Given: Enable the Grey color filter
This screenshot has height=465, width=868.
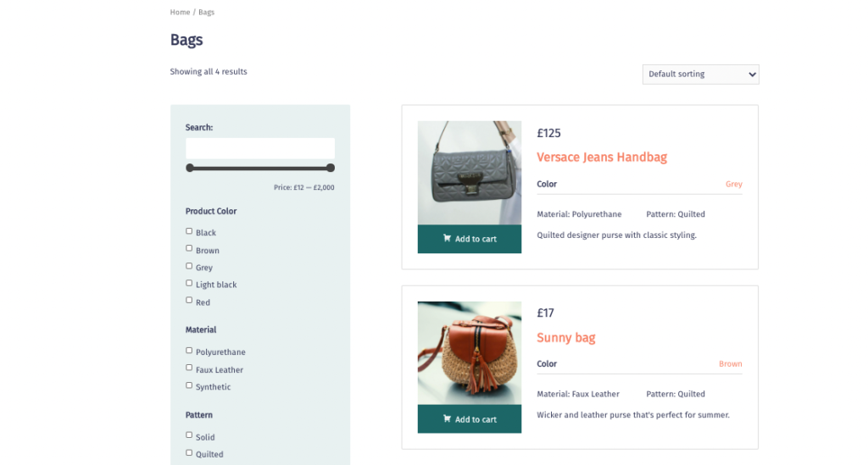Looking at the screenshot, I should 189,266.
